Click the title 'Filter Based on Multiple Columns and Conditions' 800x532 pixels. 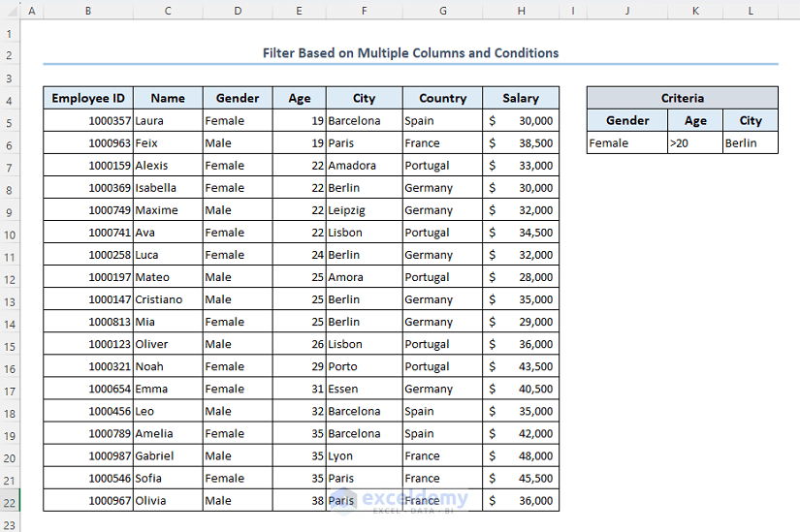pos(411,53)
